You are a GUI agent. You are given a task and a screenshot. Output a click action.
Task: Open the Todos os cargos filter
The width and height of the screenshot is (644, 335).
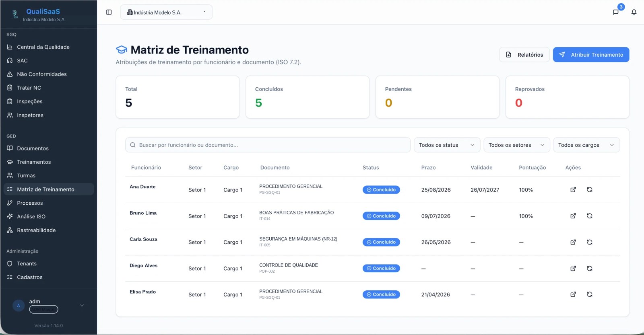[586, 145]
